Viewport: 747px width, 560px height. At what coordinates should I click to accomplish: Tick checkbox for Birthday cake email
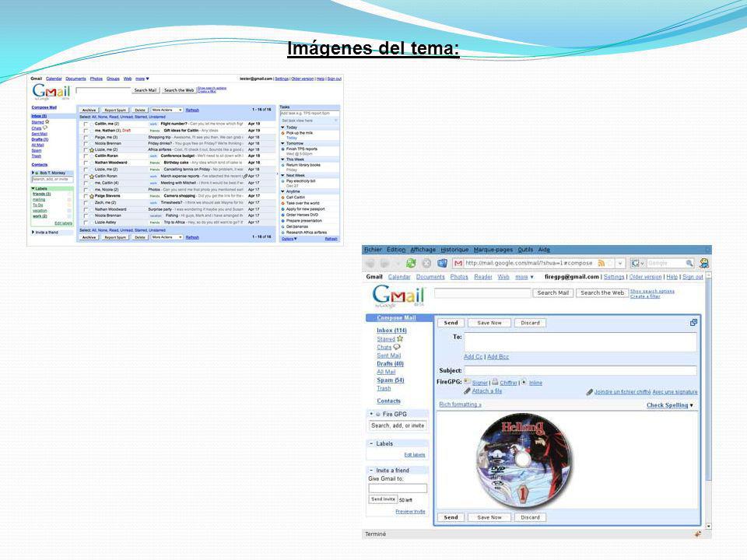[x=86, y=163]
